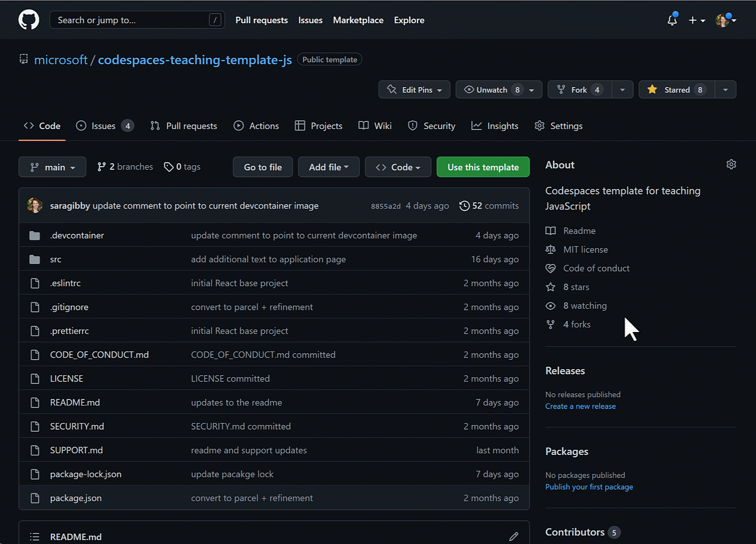Open the main branch selector

point(52,167)
